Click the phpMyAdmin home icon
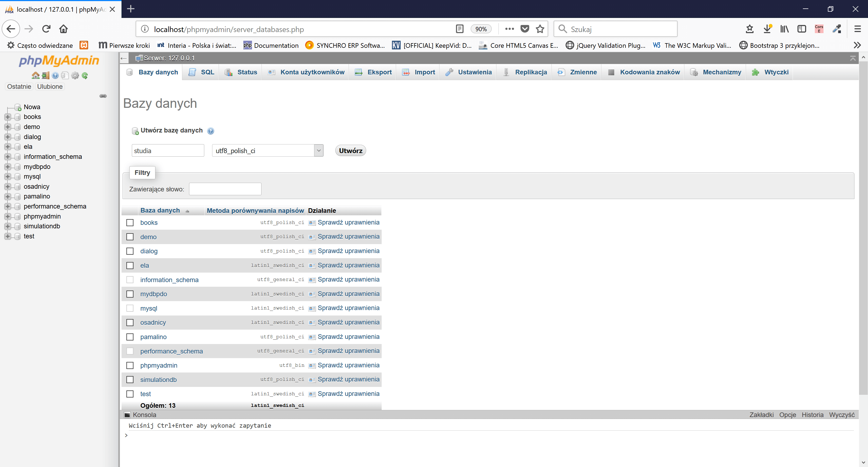The image size is (868, 467). [x=35, y=75]
